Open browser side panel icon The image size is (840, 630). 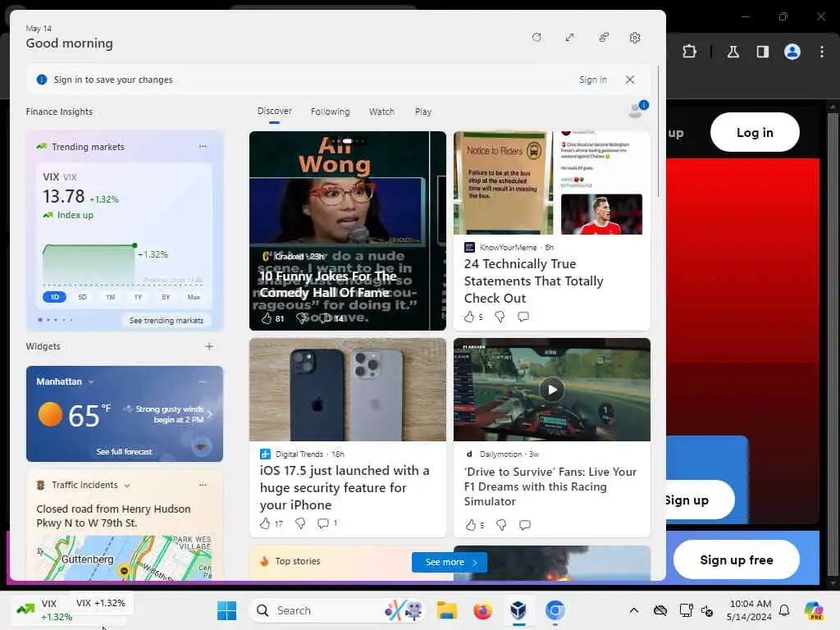[x=762, y=52]
